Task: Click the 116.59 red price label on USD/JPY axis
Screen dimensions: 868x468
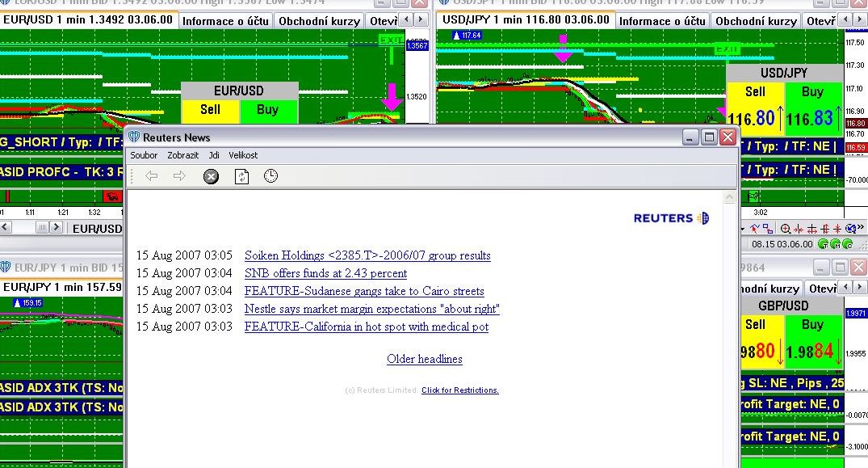Action: click(x=856, y=147)
